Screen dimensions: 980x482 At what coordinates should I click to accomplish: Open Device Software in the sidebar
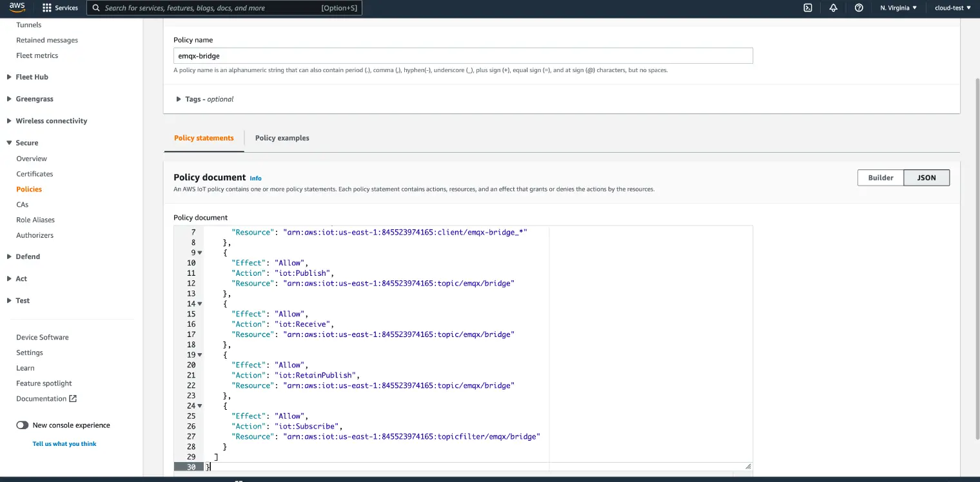(43, 337)
